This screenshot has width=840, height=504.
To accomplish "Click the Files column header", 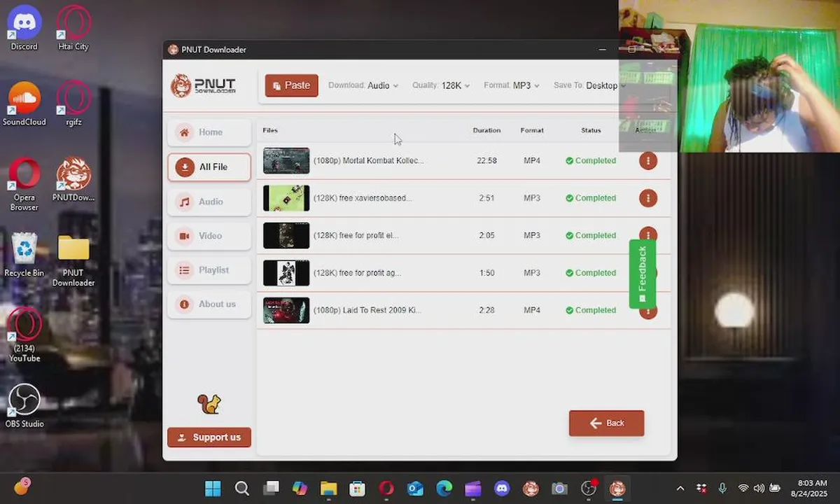I will [x=270, y=130].
